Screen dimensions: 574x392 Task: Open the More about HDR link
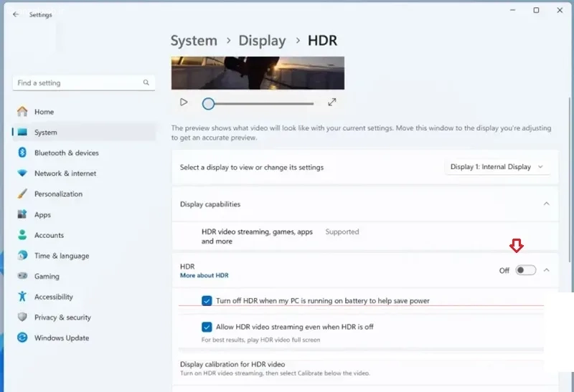(204, 275)
